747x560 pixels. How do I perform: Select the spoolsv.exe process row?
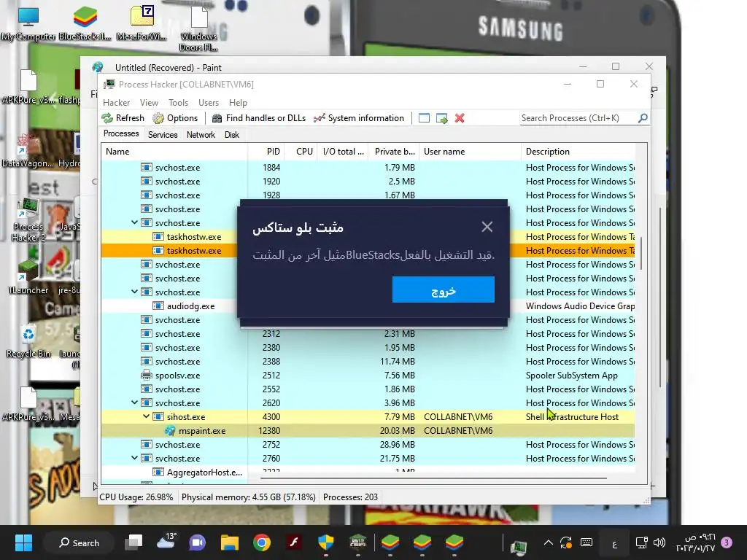pyautogui.click(x=368, y=376)
